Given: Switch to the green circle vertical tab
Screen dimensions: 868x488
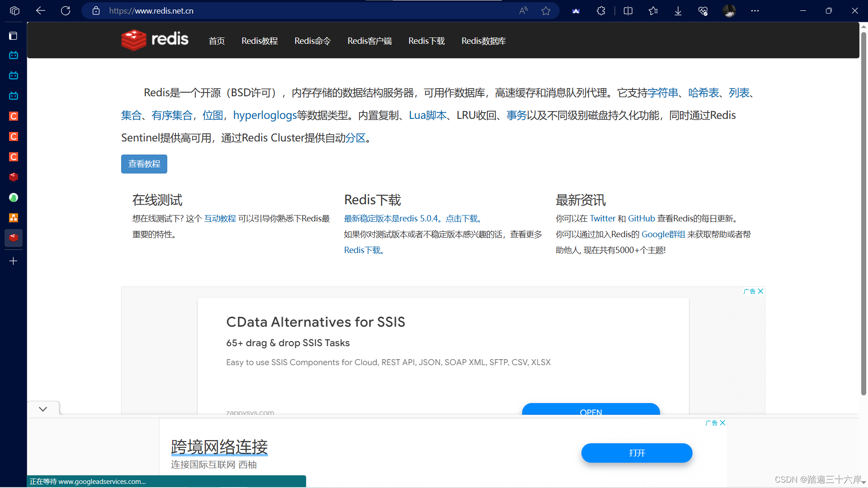Looking at the screenshot, I should (x=14, y=197).
